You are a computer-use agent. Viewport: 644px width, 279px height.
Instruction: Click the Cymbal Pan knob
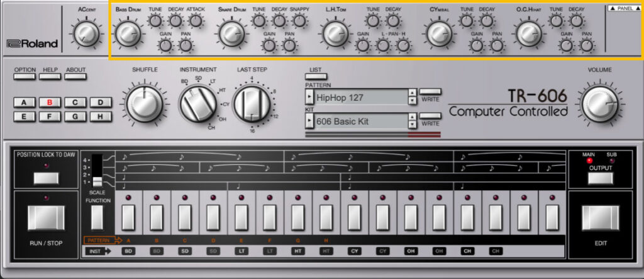[497, 45]
